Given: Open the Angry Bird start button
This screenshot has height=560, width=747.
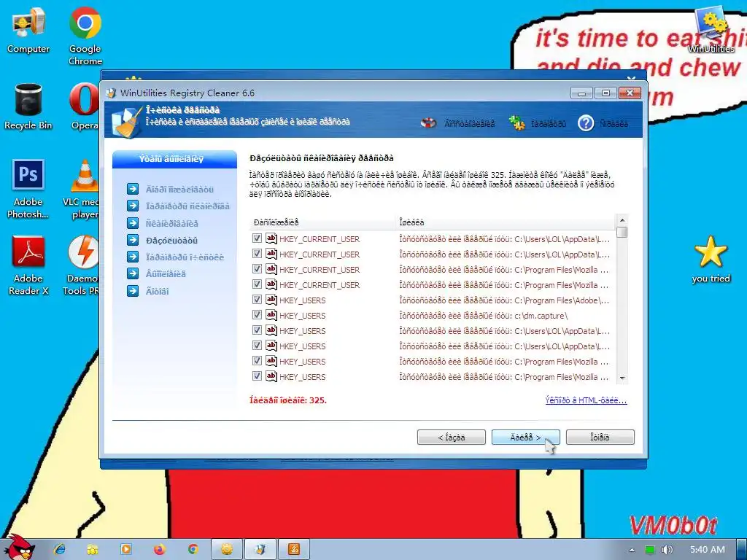Looking at the screenshot, I should (x=20, y=548).
